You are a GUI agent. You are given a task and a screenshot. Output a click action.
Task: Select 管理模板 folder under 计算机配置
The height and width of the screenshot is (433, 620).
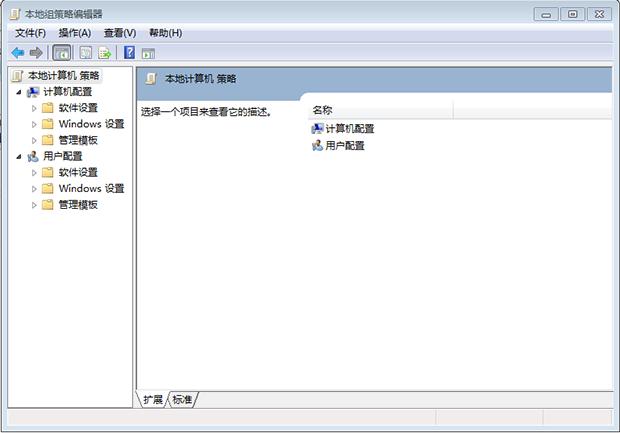78,140
